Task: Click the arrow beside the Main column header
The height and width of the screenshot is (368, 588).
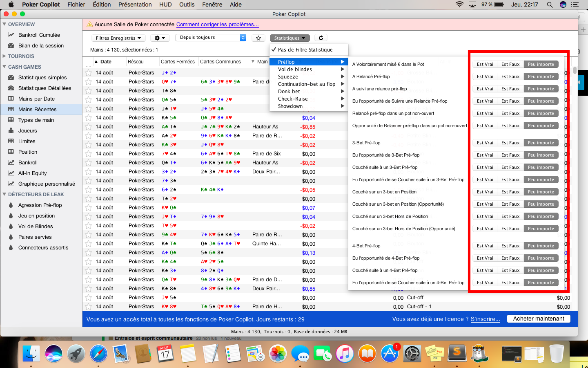Action: click(x=253, y=62)
